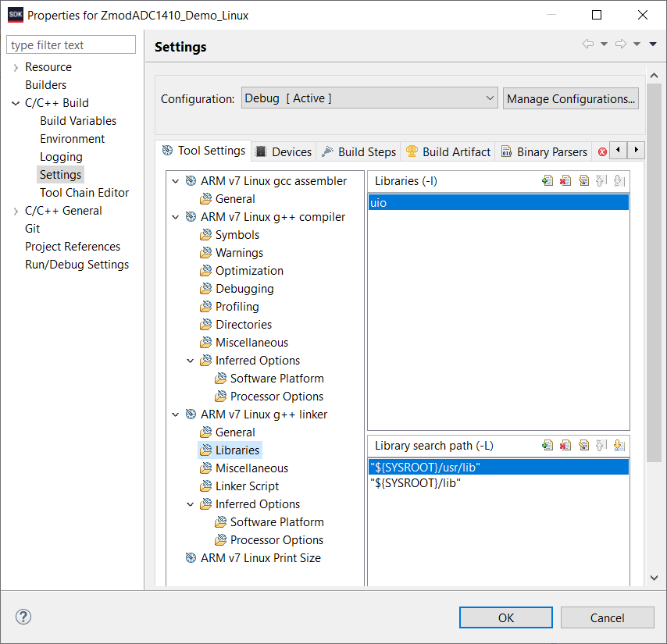This screenshot has width=667, height=644.
Task: Switch to the Build Steps tab
Action: point(358,151)
